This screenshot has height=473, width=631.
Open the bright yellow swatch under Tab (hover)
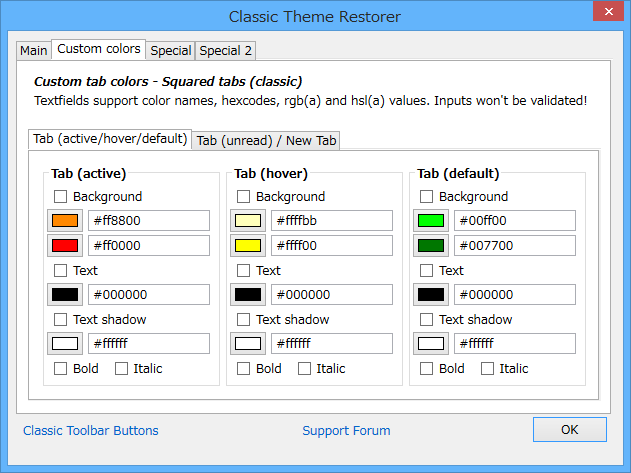point(248,246)
